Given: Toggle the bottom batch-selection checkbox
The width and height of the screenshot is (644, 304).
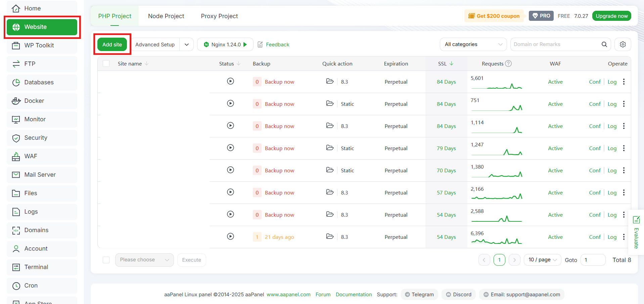Looking at the screenshot, I should pos(106,260).
